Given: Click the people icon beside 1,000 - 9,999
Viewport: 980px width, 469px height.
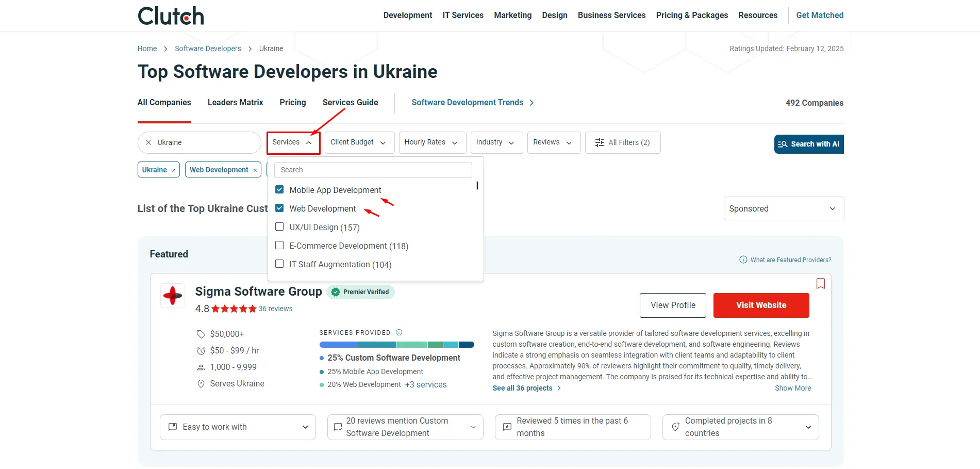Looking at the screenshot, I should 201,367.
